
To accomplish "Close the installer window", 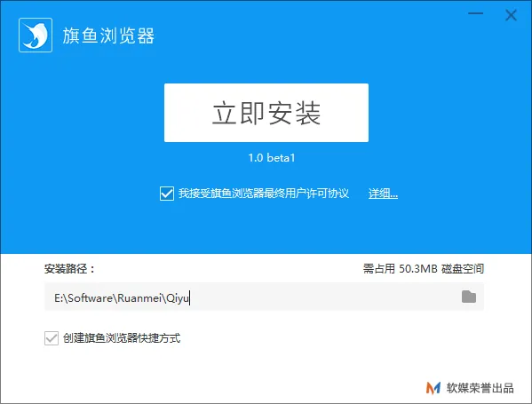I will pos(511,15).
